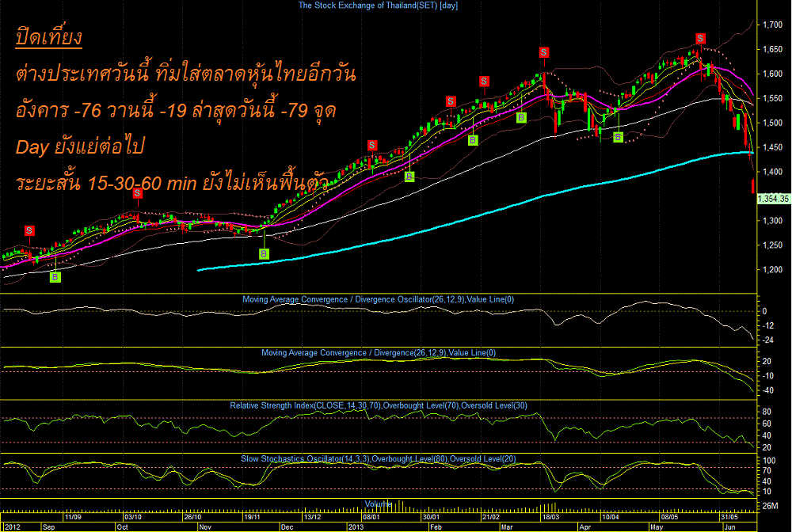The image size is (792, 532).
Task: Click the green B buy marker above the 10/04 date
Action: 618,137
